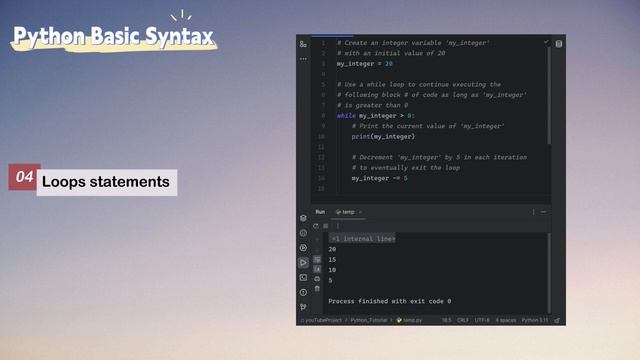Screen dimensions: 640x360
Task: Change the CRLF line separator
Action: 463,320
